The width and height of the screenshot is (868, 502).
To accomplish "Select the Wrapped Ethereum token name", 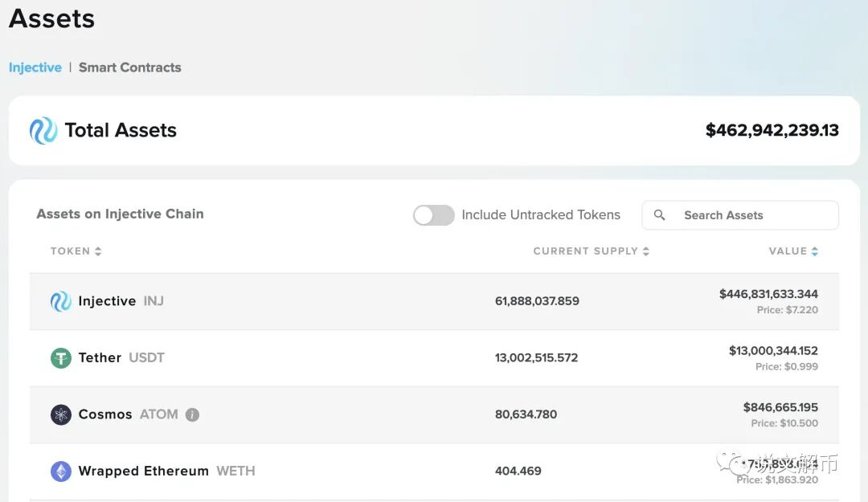I will pos(143,471).
